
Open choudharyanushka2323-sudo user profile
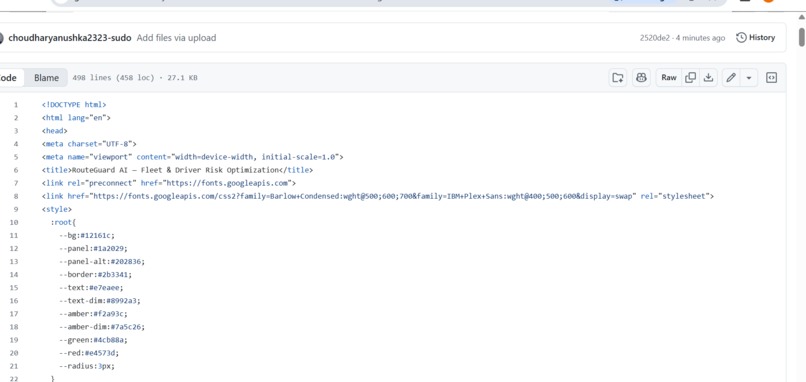pos(69,38)
